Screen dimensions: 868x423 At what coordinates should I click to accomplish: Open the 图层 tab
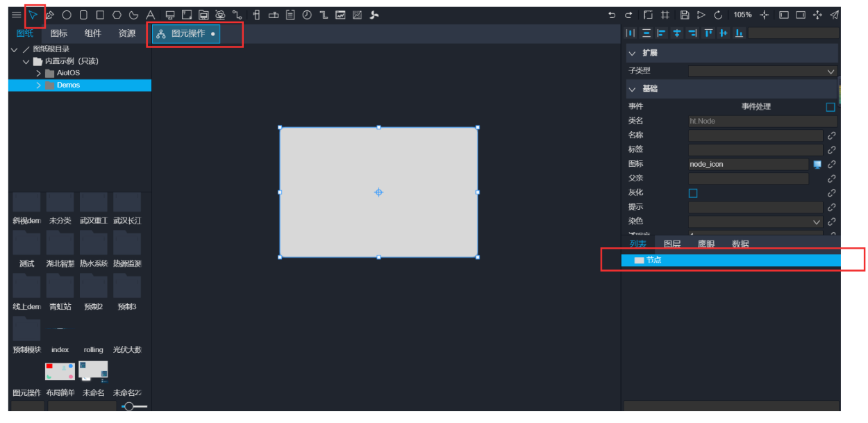(671, 244)
